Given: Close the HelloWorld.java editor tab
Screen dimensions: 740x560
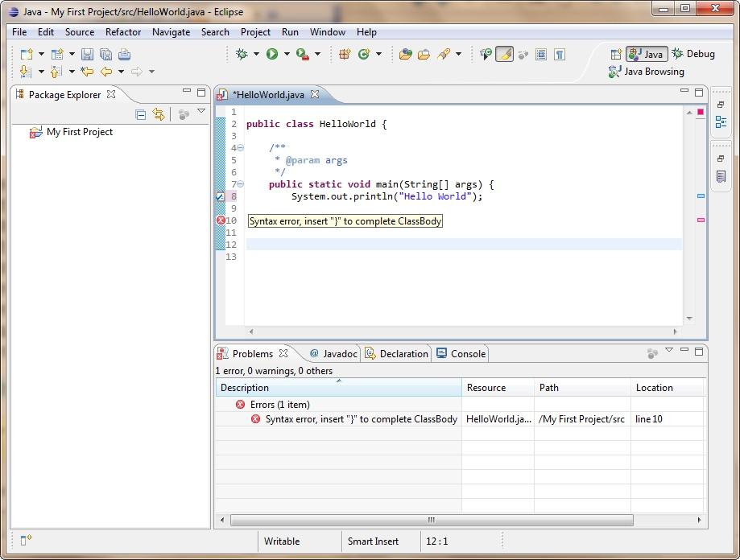Looking at the screenshot, I should (315, 94).
